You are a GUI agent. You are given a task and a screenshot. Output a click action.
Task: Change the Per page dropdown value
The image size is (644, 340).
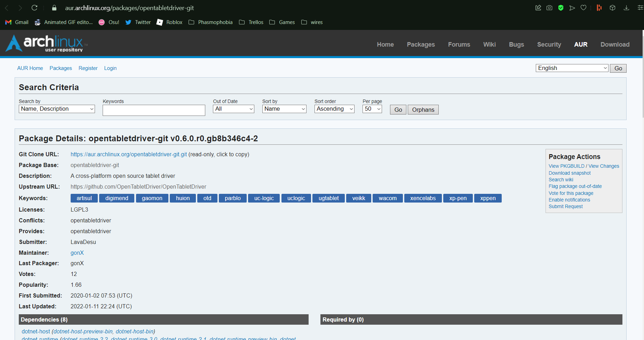pos(372,109)
